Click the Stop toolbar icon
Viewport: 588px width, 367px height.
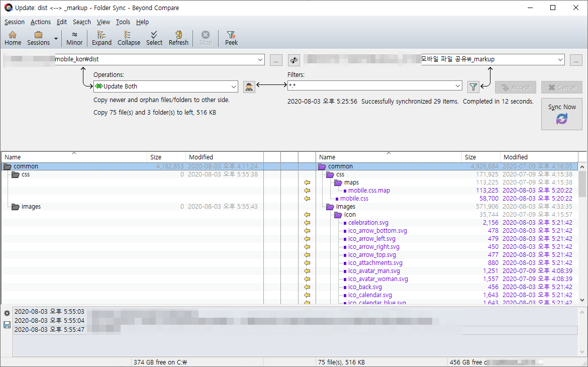(x=206, y=38)
